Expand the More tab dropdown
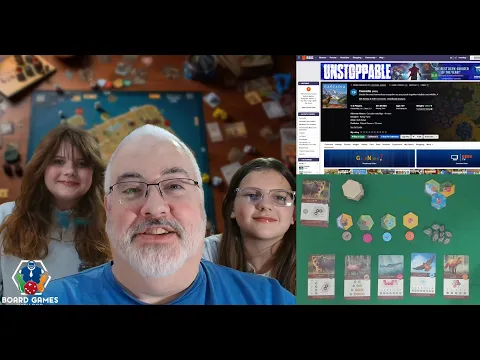This screenshot has height=360, width=480. pos(429,144)
